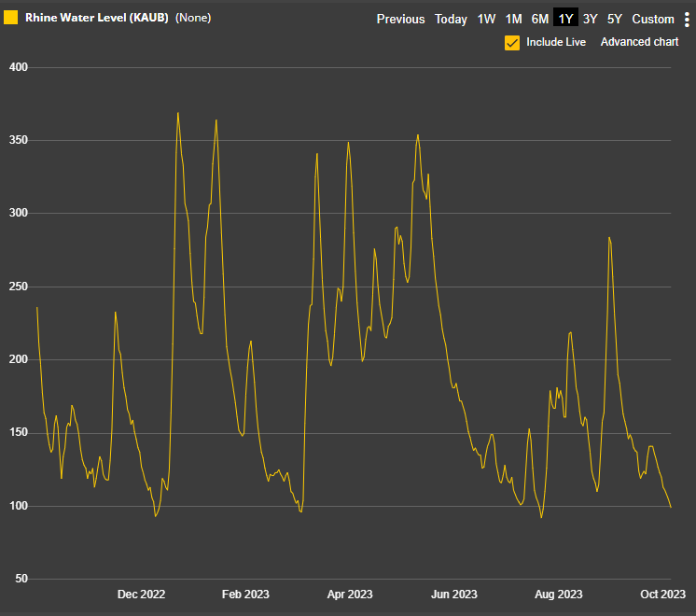
Task: Click the 150 y-axis label
Action: 19,432
